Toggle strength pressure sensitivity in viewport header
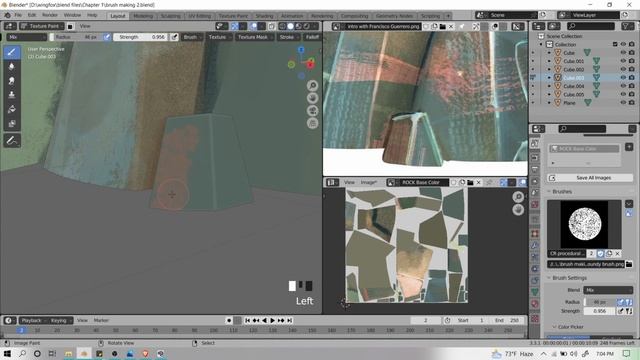Viewport: 640px width, 360px height. 174,37
